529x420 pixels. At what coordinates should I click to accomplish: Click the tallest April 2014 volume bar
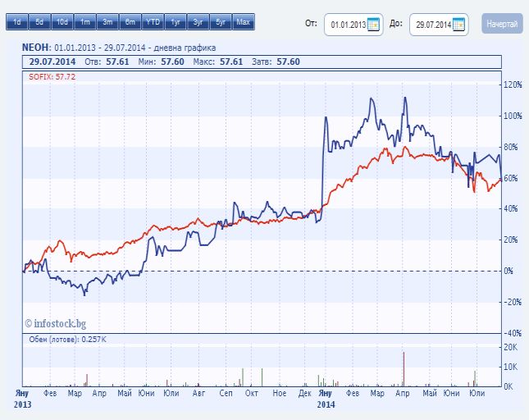(404, 369)
